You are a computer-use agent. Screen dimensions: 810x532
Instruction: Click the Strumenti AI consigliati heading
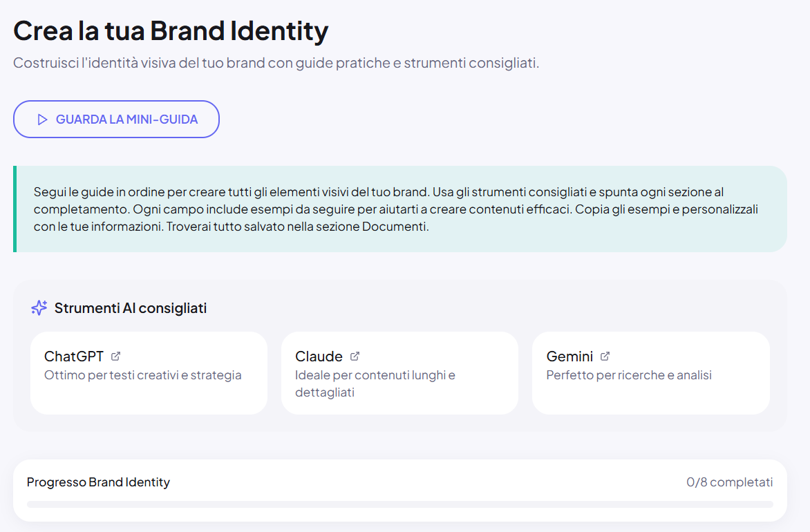click(x=130, y=308)
